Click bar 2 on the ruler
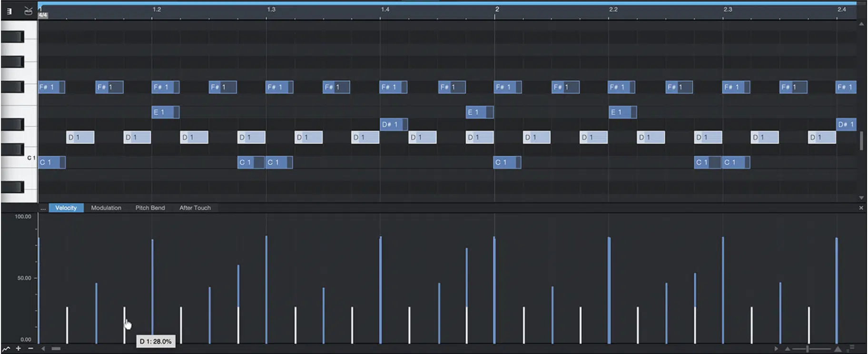868x354 pixels. coord(497,10)
